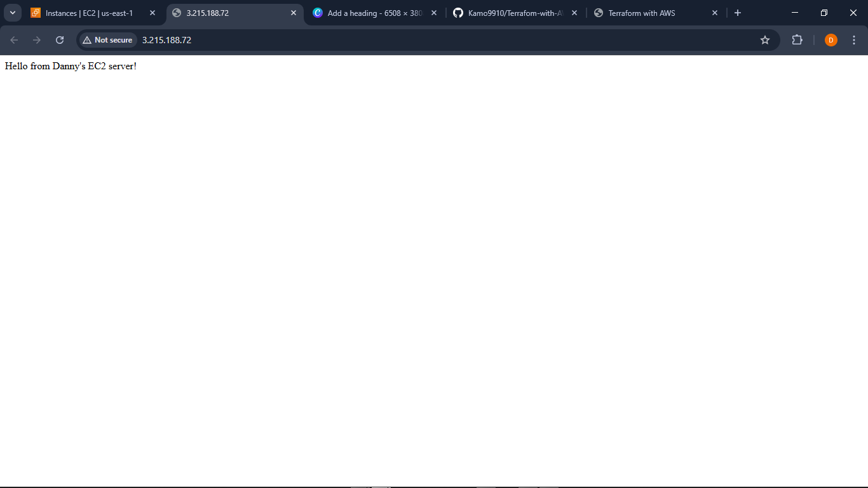Expand the tab search dropdown arrow
Image resolution: width=868 pixels, height=488 pixels.
click(x=12, y=13)
